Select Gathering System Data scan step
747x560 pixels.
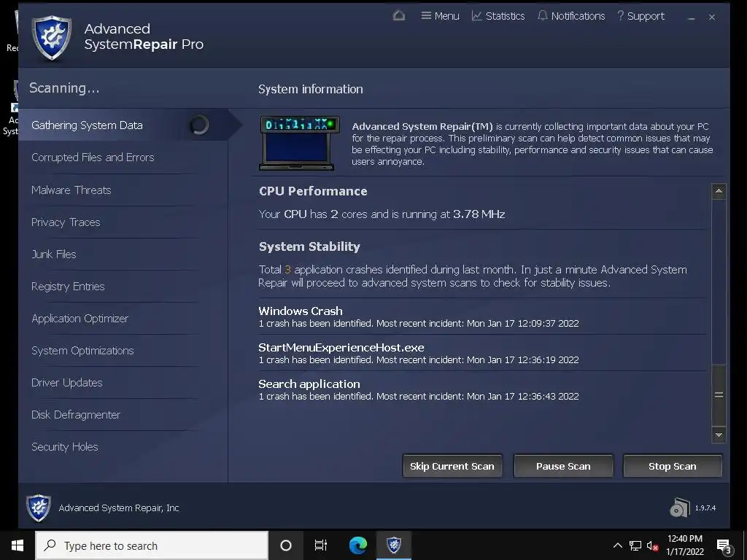tap(123, 125)
